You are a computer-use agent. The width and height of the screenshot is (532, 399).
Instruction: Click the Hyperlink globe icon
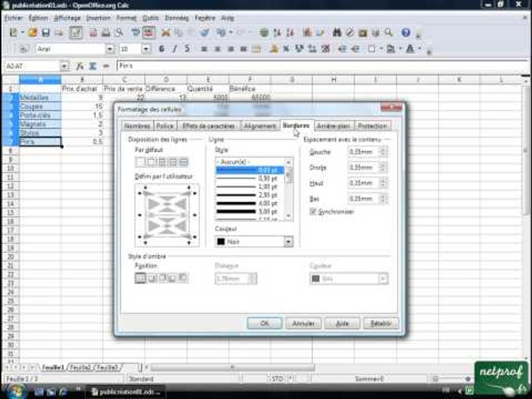pyautogui.click(x=264, y=33)
